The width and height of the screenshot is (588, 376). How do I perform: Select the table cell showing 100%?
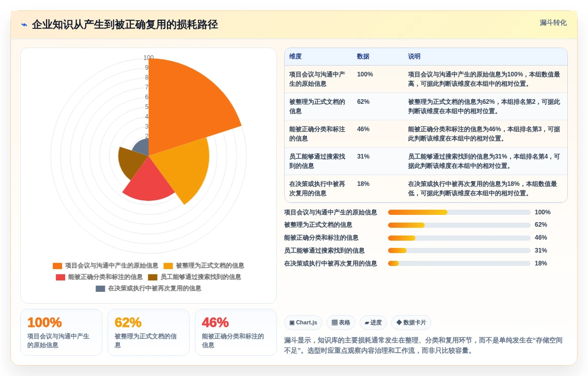365,74
